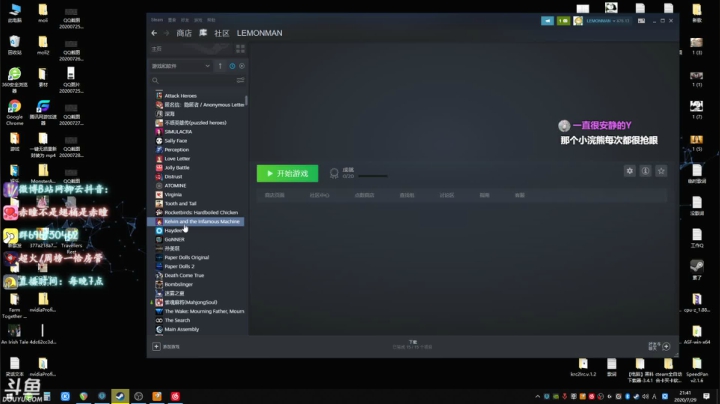Screen dimensions: 720x404
Task: Click the achievements progress bar
Action: (x=373, y=176)
